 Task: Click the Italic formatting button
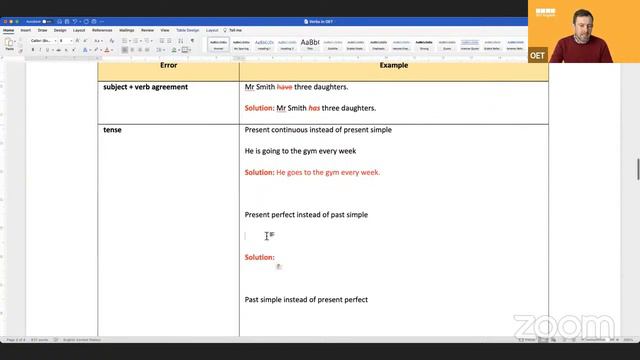tap(40, 50)
